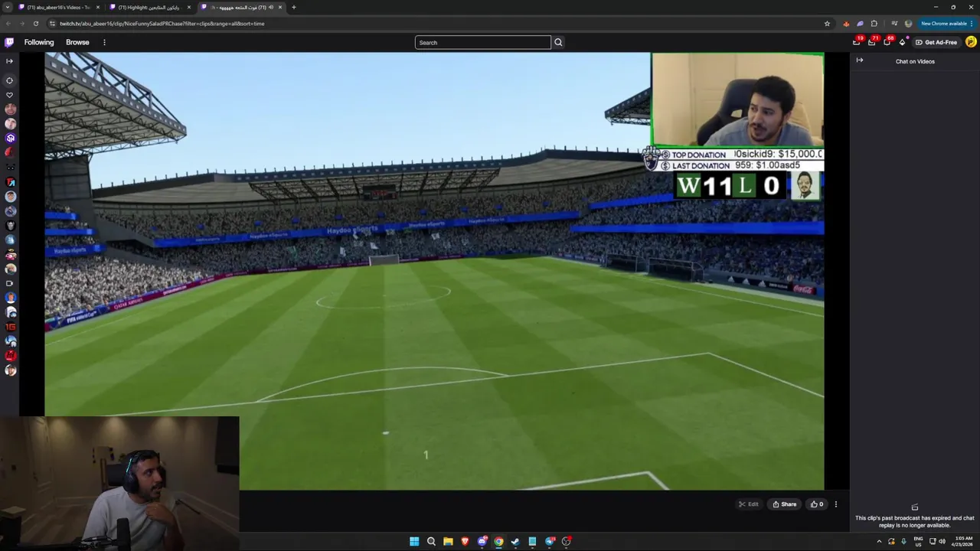Viewport: 980px width, 551px height.
Task: Reload the page
Action: (35, 24)
